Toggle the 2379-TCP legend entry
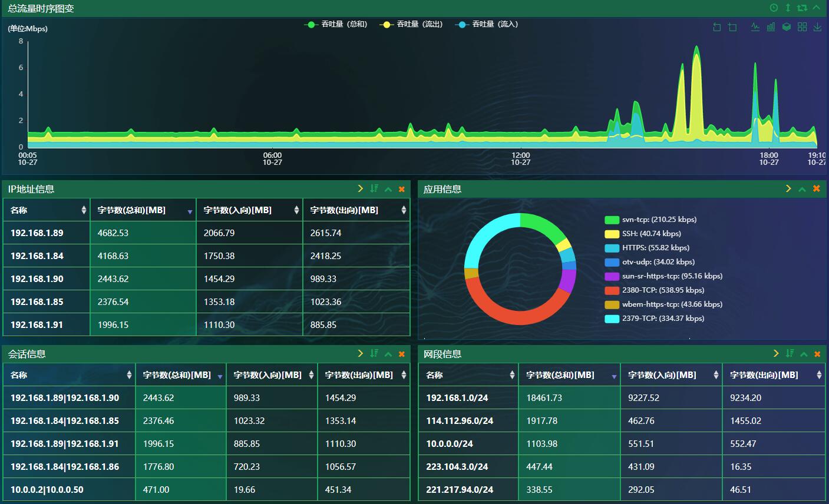The width and height of the screenshot is (829, 504). click(655, 319)
